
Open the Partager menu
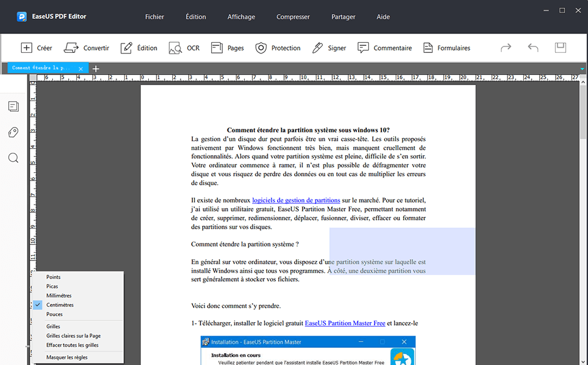pos(343,17)
